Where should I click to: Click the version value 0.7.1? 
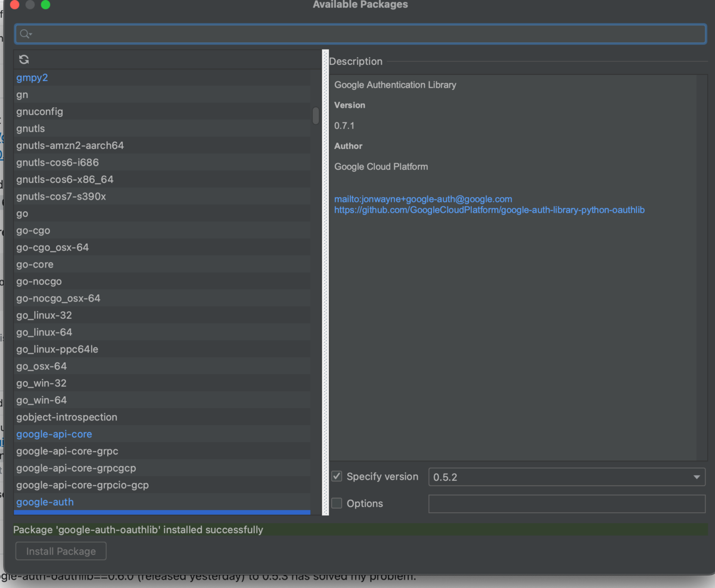tap(344, 126)
